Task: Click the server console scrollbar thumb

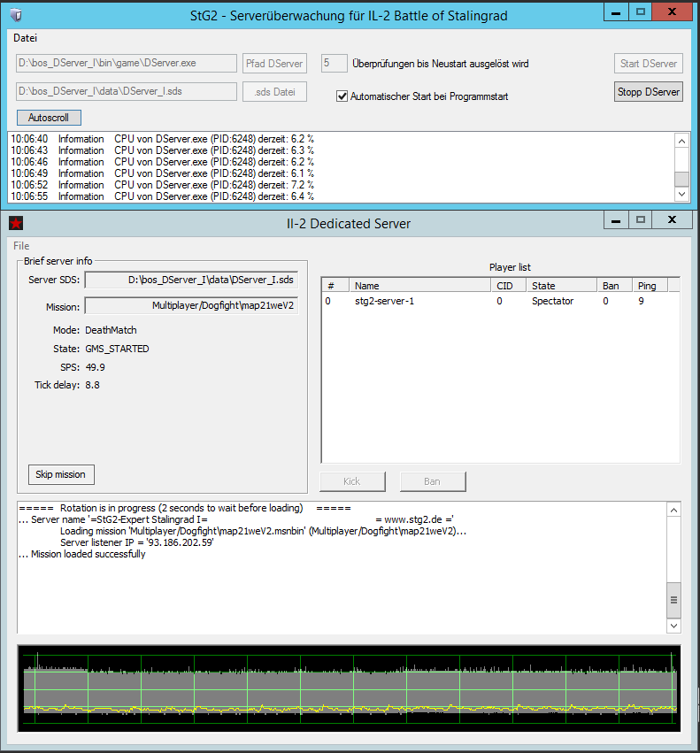Action: 673,600
